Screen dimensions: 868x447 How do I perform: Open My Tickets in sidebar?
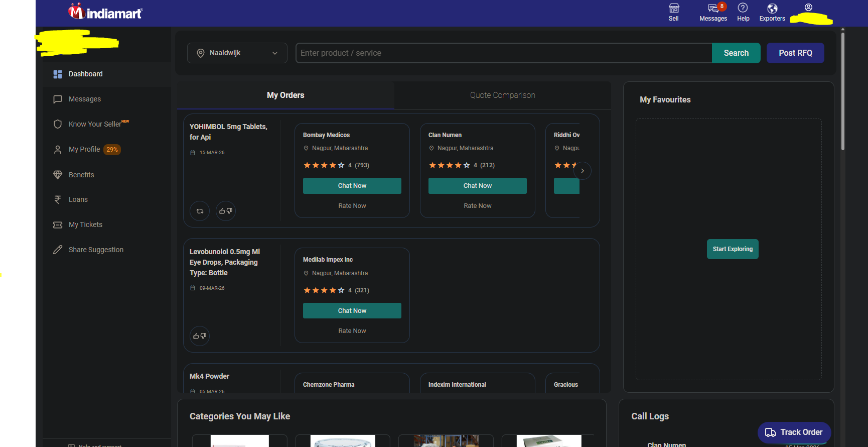tap(85, 225)
